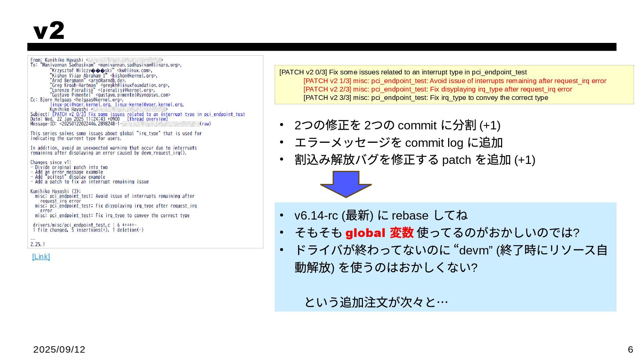Screen dimensions: 644x362
Task: Click the black title underline bar
Action: 321,47
